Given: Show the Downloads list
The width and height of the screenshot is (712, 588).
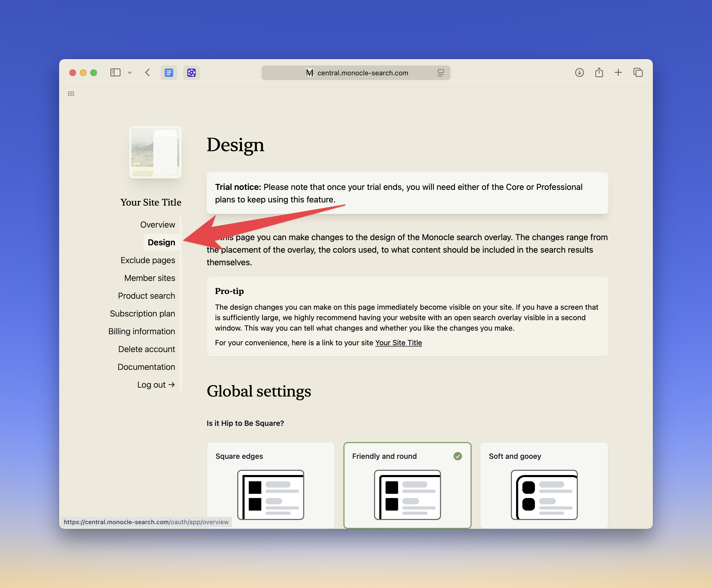Looking at the screenshot, I should [x=579, y=72].
